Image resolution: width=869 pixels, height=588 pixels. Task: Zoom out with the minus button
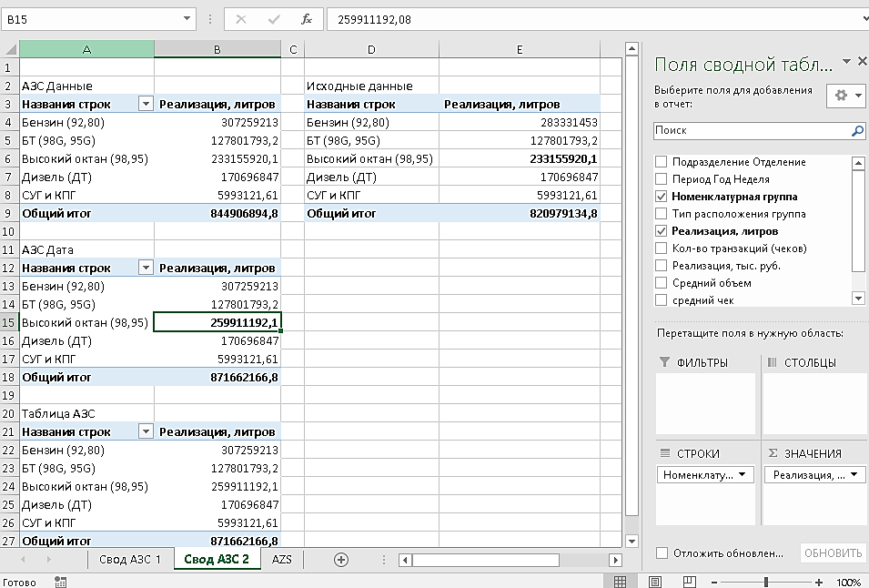click(x=714, y=582)
